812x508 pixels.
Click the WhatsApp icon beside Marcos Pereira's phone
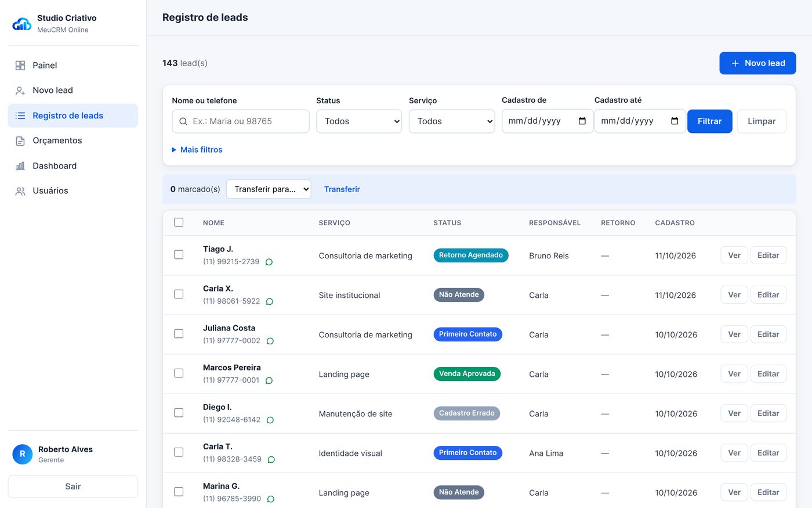(269, 380)
